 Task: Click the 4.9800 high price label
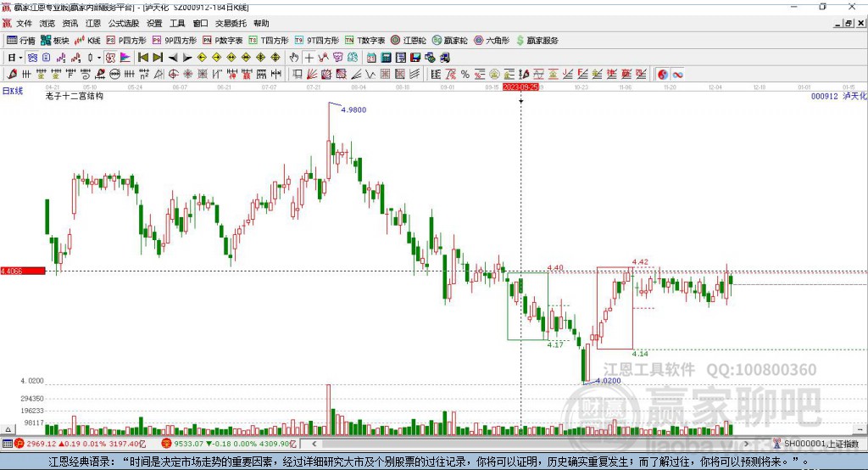tap(353, 109)
